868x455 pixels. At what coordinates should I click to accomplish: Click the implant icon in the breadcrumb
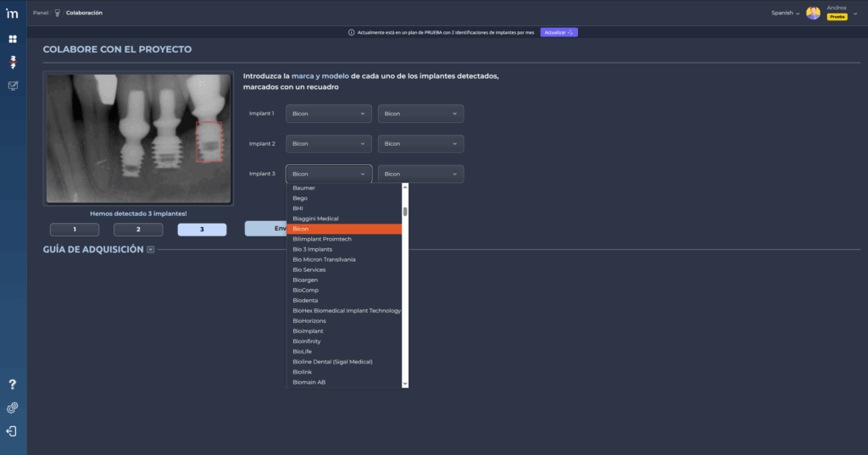(x=58, y=13)
